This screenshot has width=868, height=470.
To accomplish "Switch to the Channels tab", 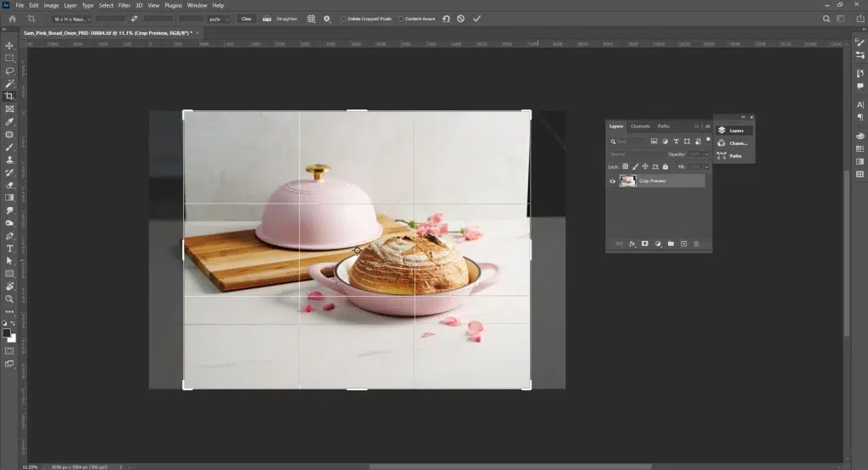I will tap(641, 126).
